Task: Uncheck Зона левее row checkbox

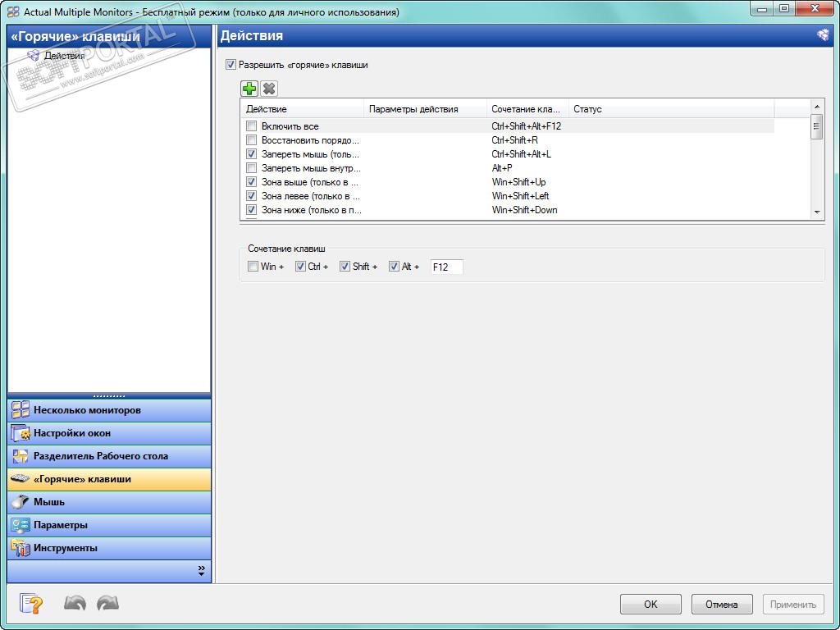Action: (x=251, y=196)
